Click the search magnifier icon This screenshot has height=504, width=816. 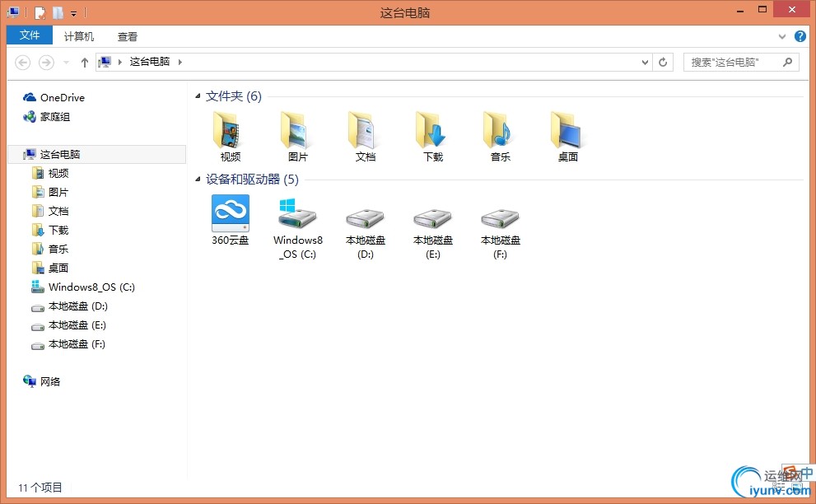[x=788, y=62]
